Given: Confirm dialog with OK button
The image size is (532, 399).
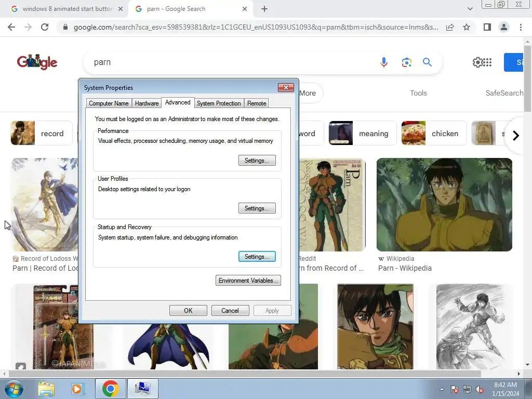Looking at the screenshot, I should pyautogui.click(x=188, y=311).
